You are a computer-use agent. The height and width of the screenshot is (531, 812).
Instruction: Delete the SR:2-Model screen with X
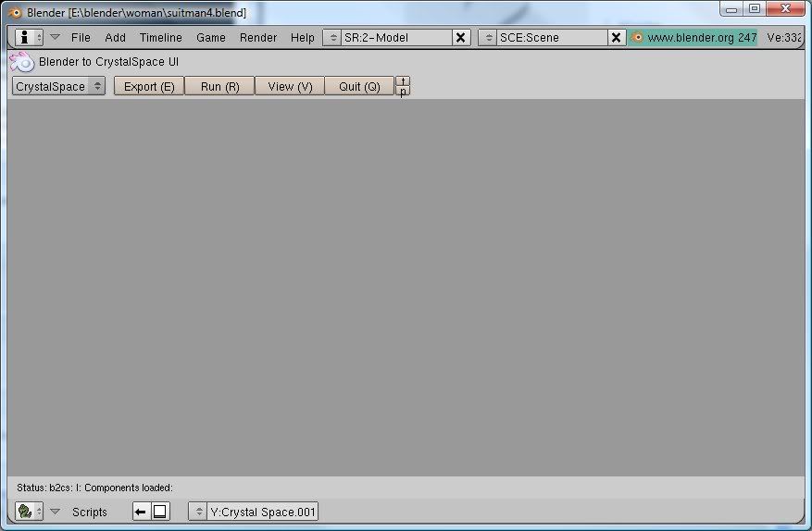coord(461,37)
